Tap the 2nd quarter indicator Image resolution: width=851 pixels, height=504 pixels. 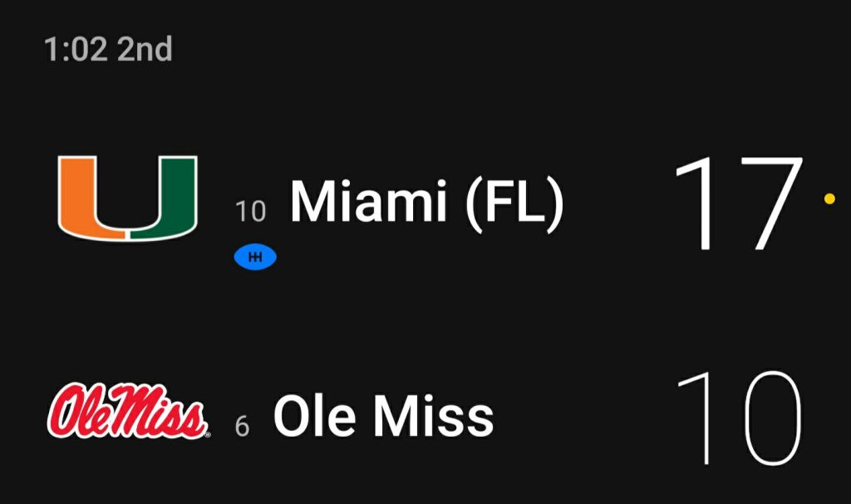pyautogui.click(x=145, y=50)
